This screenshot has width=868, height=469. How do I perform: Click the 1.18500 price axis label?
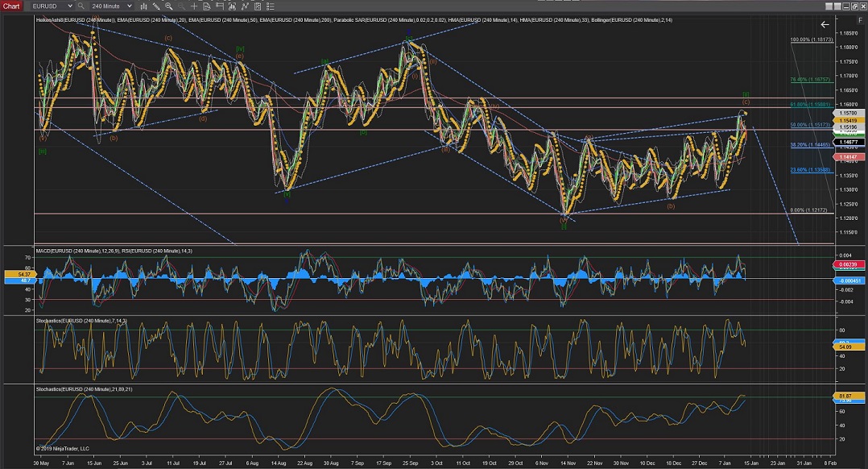click(849, 33)
